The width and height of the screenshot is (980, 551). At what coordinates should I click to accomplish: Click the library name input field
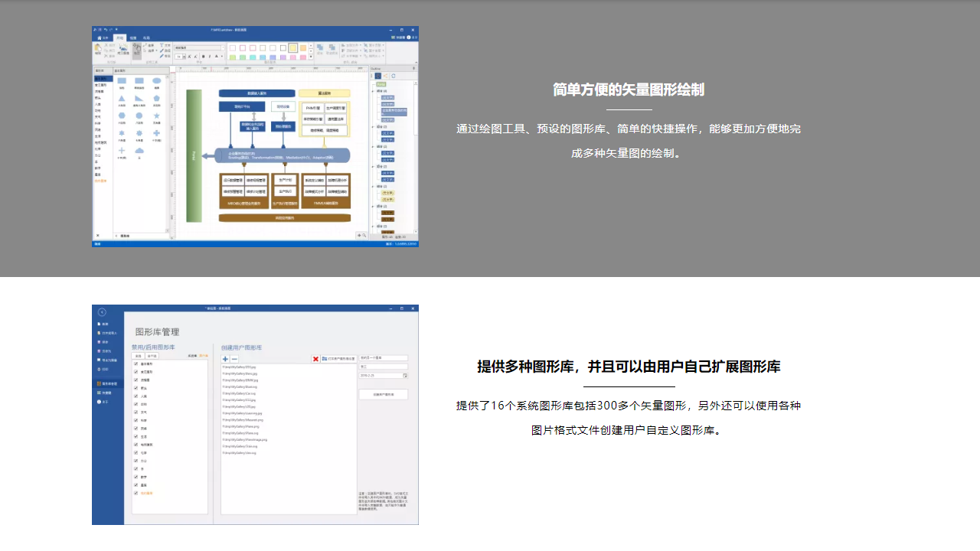pyautogui.click(x=384, y=358)
